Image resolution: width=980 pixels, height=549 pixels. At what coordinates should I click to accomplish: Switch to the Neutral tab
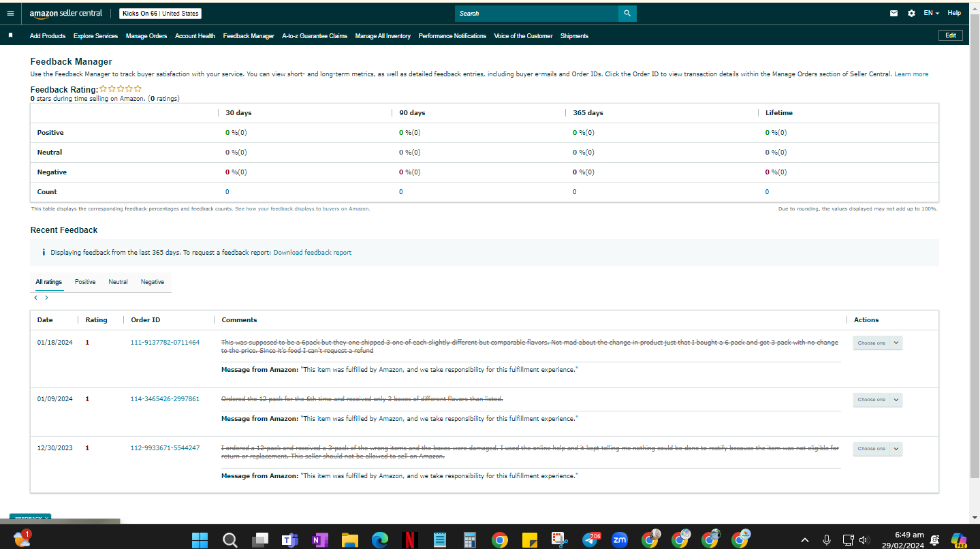pos(118,282)
